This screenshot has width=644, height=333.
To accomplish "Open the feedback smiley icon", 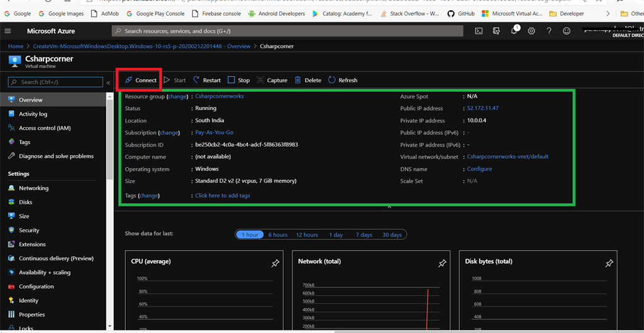I will point(567,31).
